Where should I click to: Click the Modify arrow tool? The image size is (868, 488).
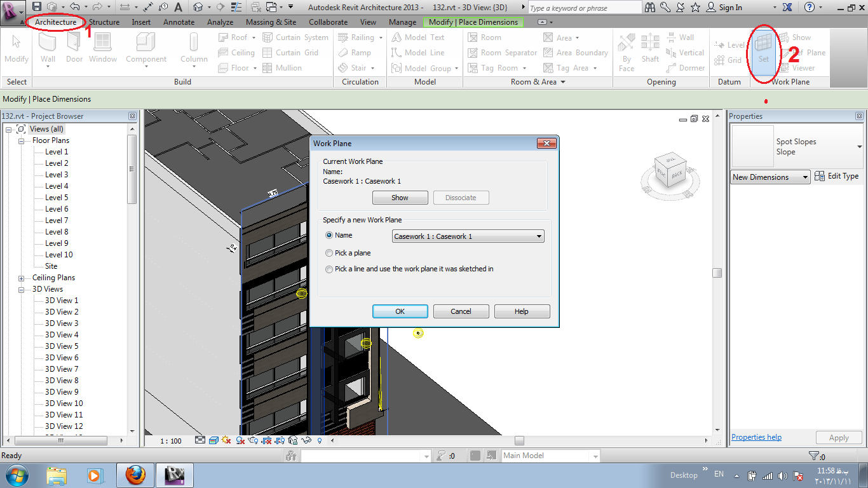tap(17, 49)
